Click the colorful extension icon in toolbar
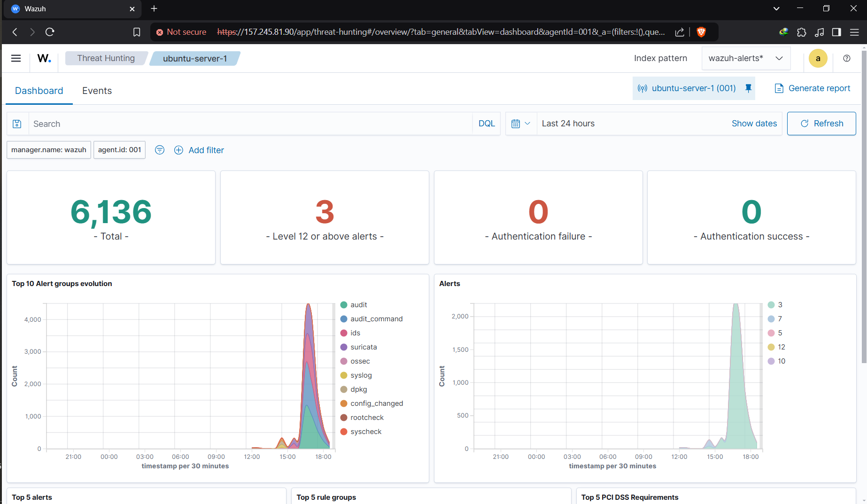 pyautogui.click(x=783, y=32)
